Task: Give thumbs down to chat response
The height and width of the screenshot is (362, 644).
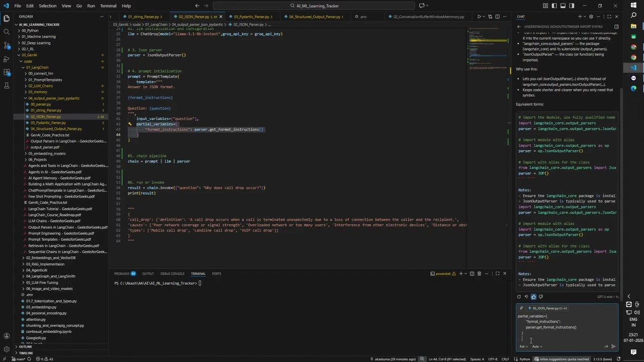Action: (541, 297)
